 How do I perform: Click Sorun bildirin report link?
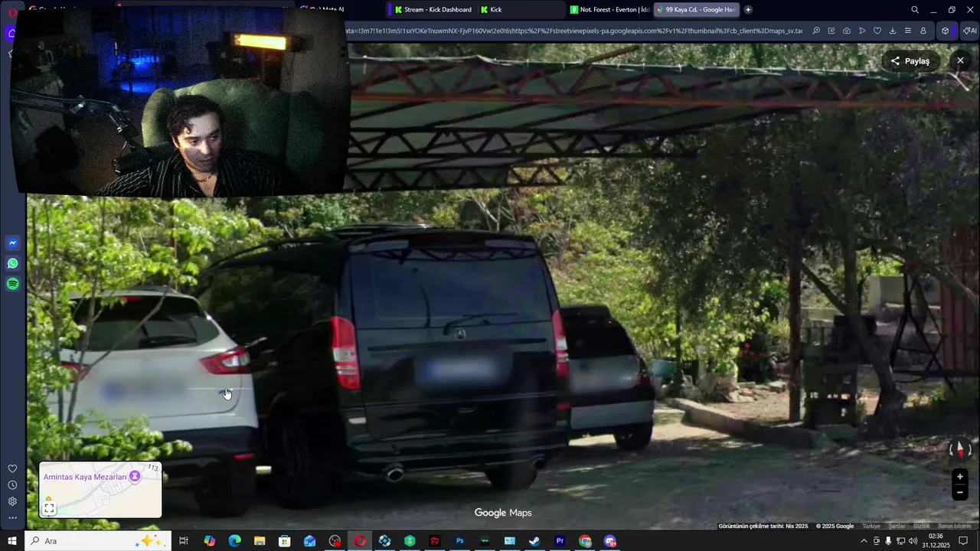[955, 527]
